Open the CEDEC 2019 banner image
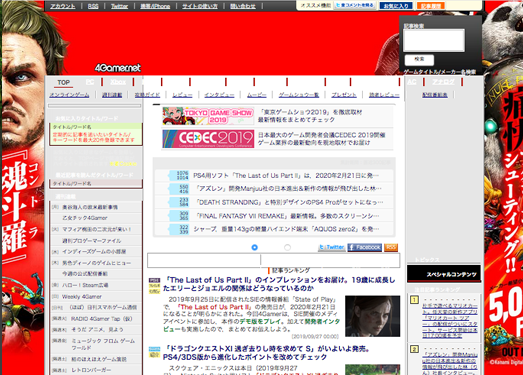523x375 pixels. click(208, 138)
